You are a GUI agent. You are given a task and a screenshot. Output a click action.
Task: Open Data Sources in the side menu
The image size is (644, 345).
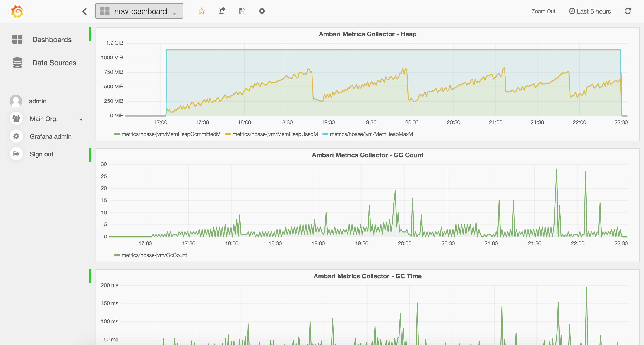coord(54,63)
